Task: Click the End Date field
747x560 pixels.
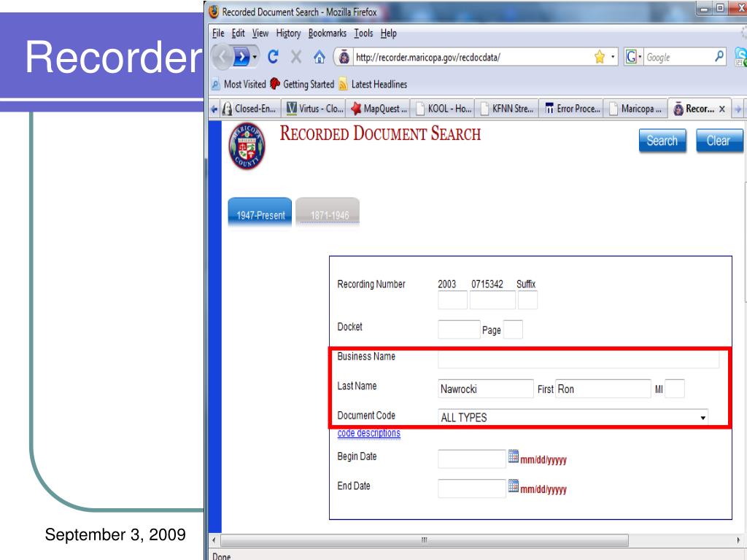Action: coord(472,489)
